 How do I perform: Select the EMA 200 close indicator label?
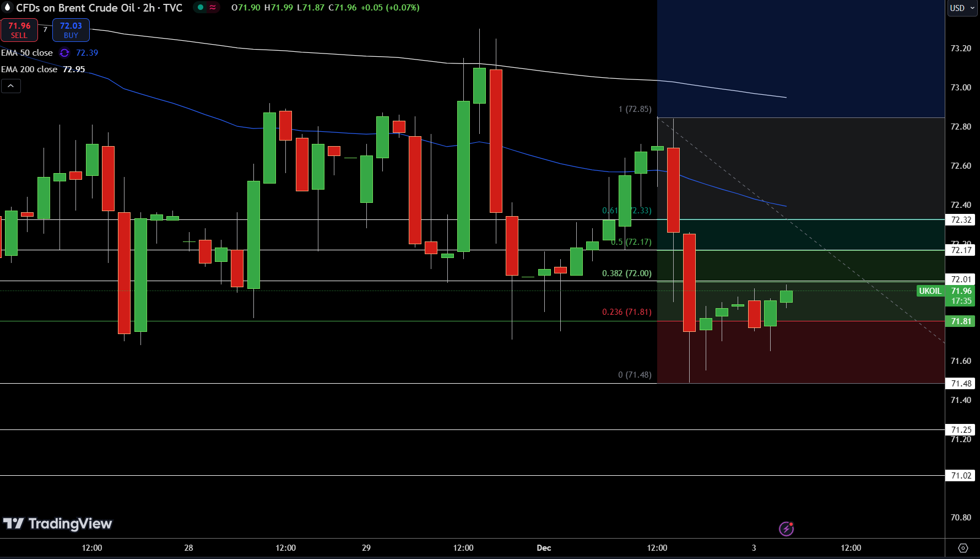[x=29, y=69]
